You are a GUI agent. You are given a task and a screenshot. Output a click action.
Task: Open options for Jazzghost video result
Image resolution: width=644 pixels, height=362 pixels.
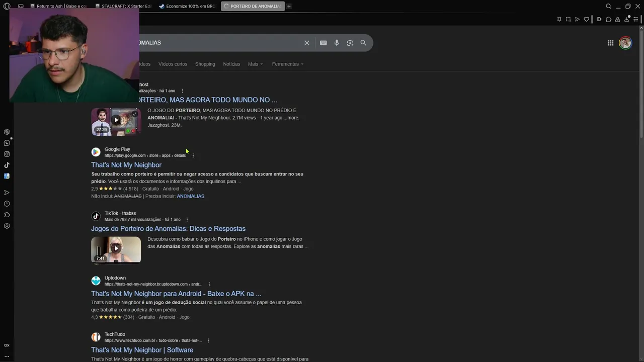(183, 90)
